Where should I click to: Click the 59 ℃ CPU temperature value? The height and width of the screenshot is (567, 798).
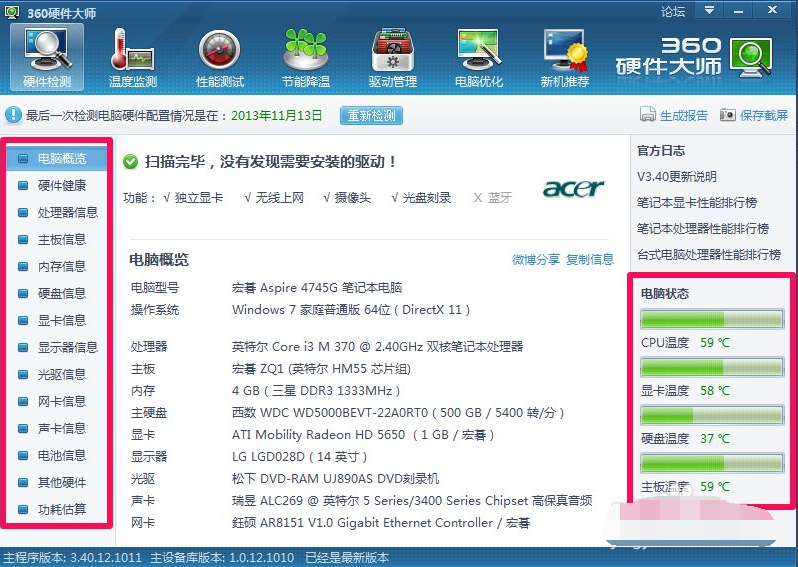[715, 343]
